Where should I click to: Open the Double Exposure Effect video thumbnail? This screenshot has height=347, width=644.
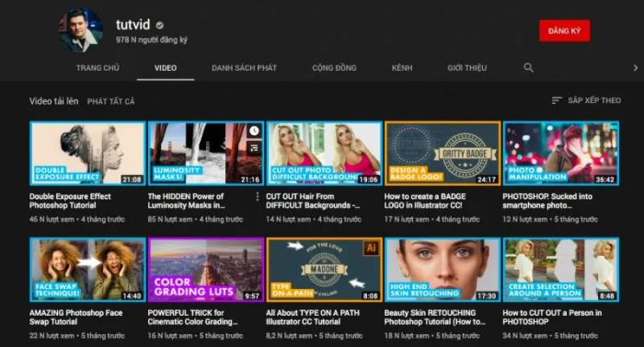coord(87,154)
